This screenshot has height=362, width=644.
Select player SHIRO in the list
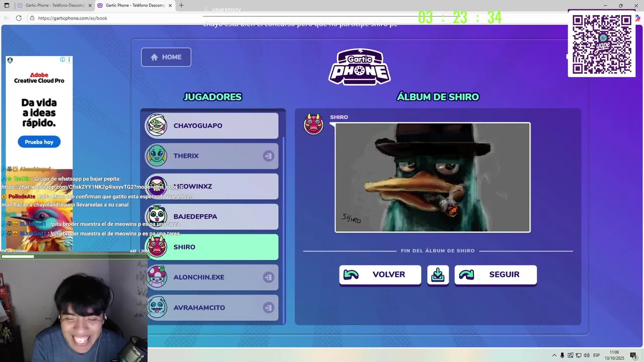[x=211, y=247]
